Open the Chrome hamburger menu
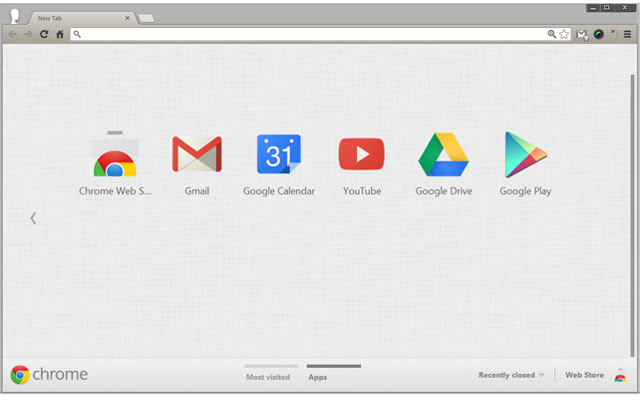The width and height of the screenshot is (640, 400). point(627,34)
